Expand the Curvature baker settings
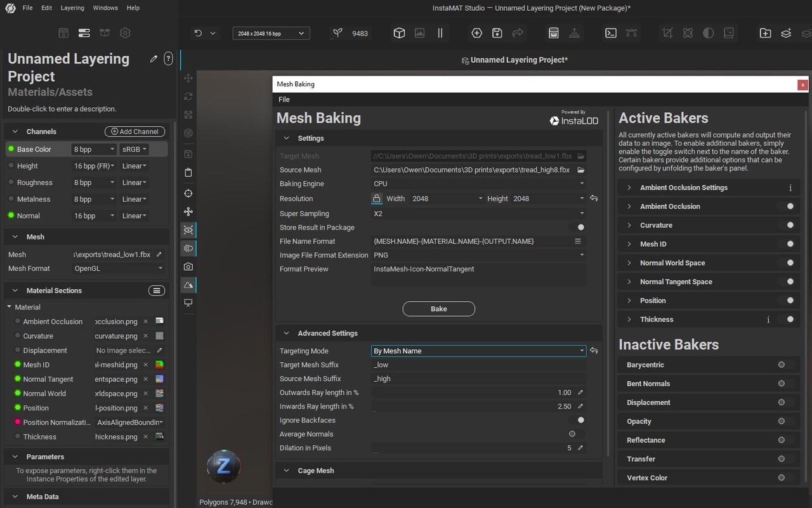This screenshot has height=508, width=812. [x=629, y=225]
